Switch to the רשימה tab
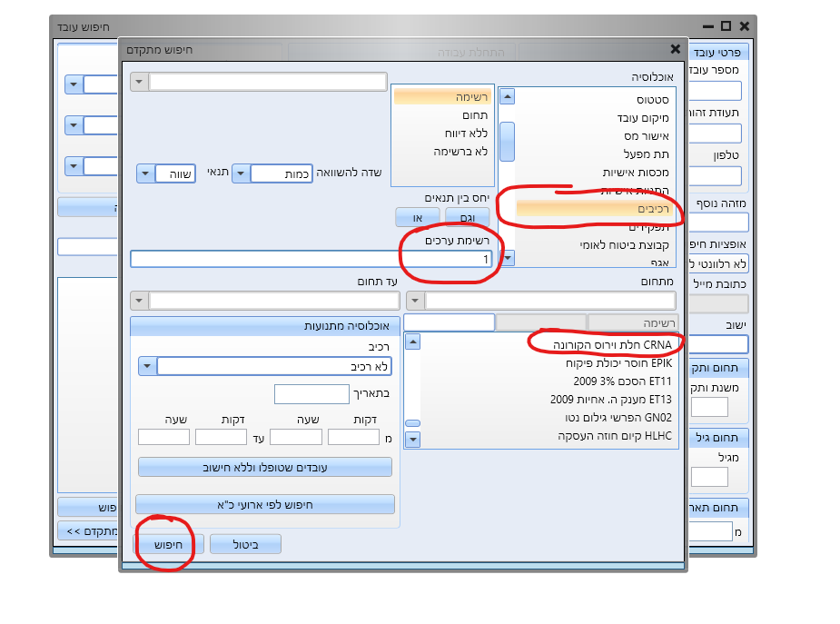840x624 pixels. 633,322
